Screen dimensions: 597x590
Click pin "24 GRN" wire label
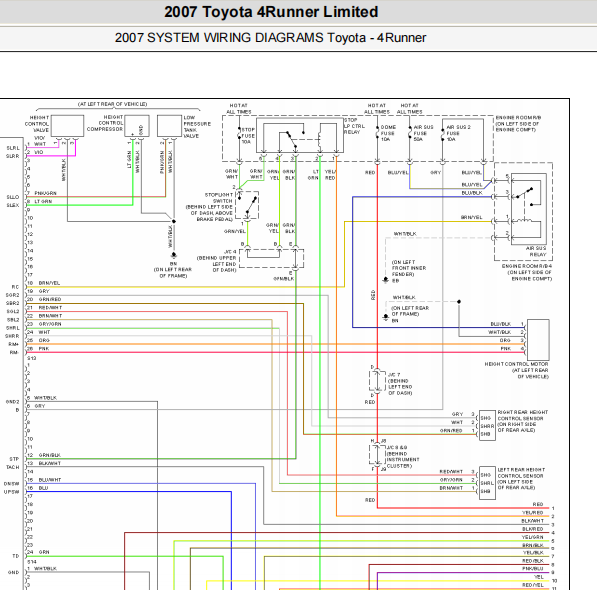tap(38, 552)
